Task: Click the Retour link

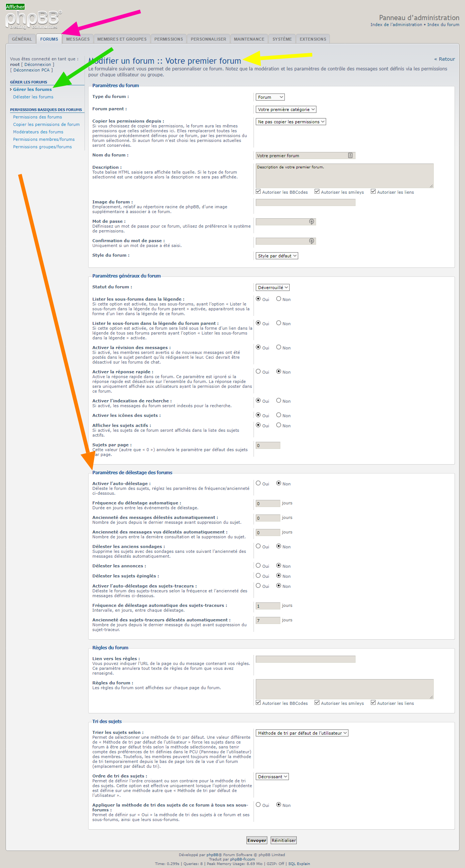Action: [445, 59]
